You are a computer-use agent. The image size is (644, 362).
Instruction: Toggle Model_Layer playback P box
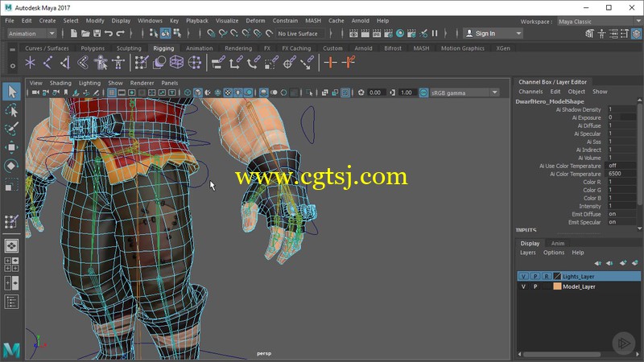[x=535, y=286]
